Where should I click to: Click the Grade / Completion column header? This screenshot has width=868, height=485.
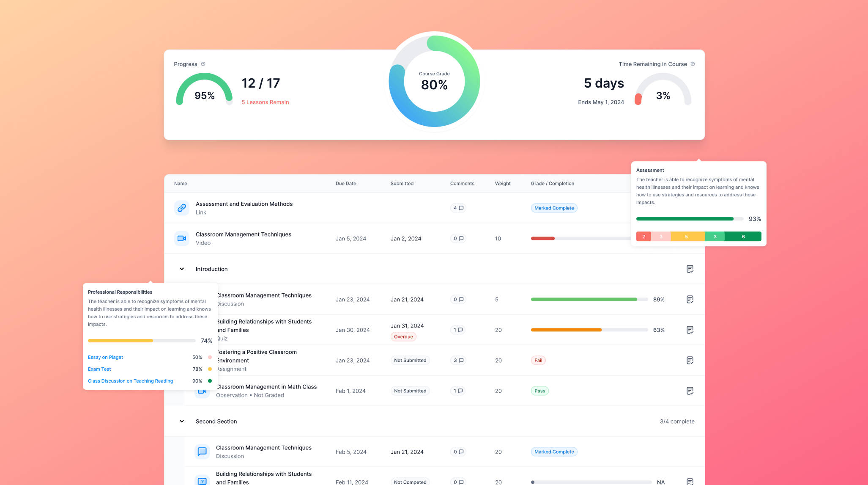[553, 183]
